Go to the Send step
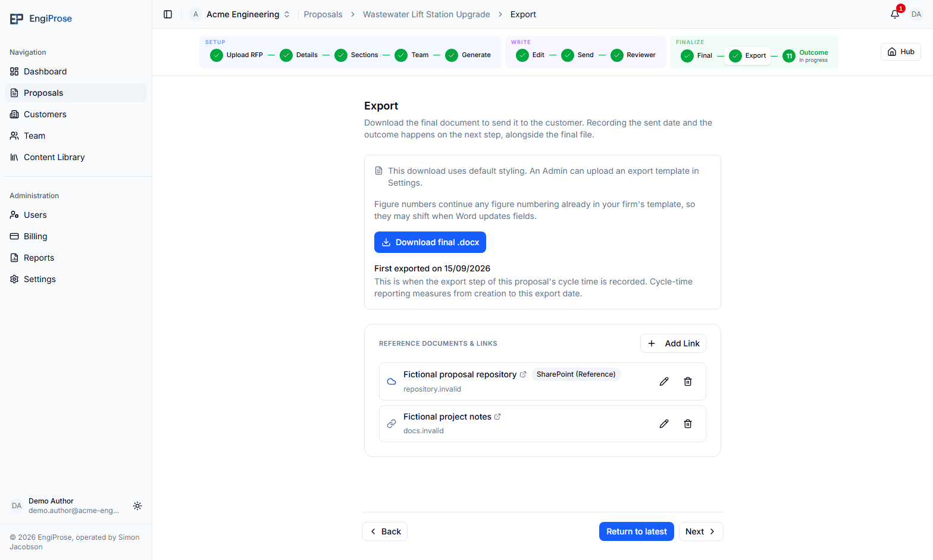 click(x=578, y=55)
